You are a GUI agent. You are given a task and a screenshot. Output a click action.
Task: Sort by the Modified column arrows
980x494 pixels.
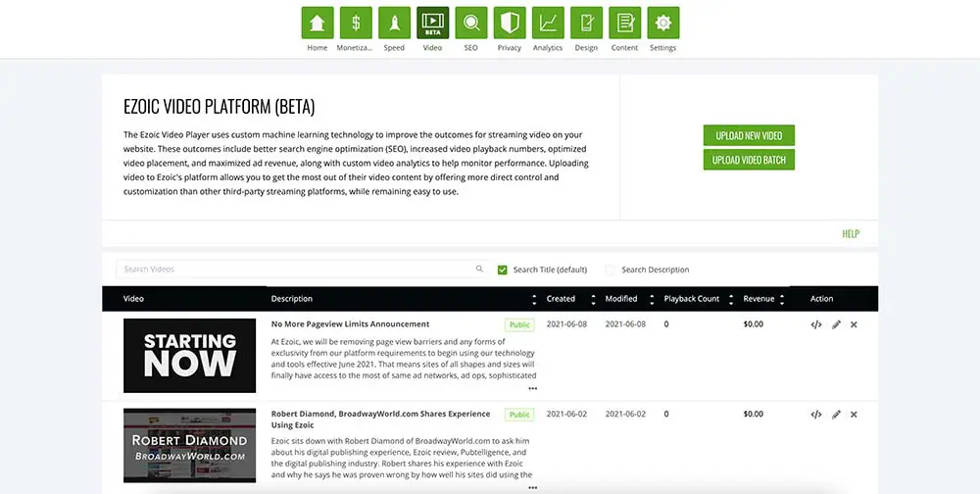[x=652, y=299]
